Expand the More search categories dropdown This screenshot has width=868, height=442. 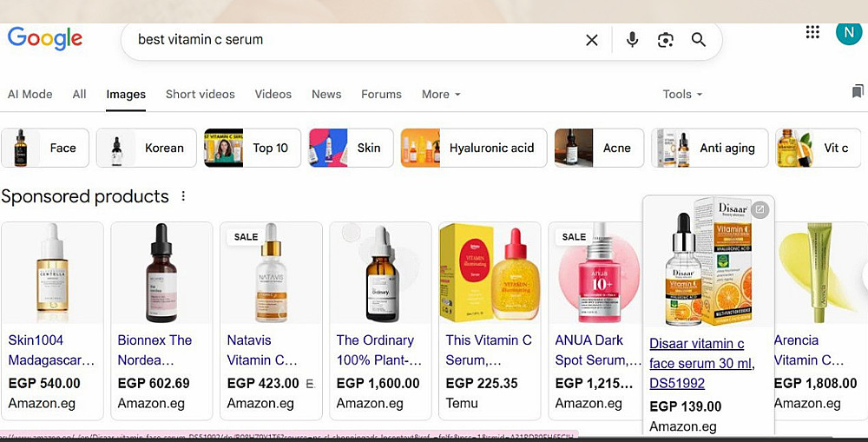point(441,94)
